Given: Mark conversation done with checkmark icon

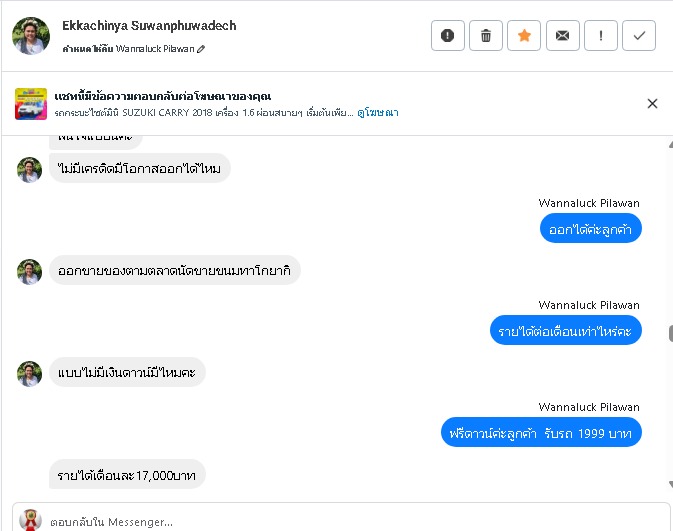Looking at the screenshot, I should pos(639,36).
